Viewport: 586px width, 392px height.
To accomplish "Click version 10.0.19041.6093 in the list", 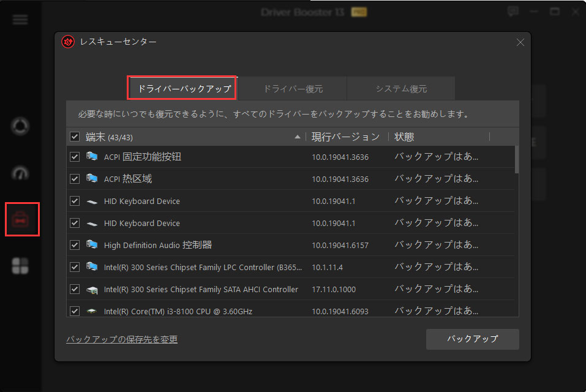I will [340, 311].
